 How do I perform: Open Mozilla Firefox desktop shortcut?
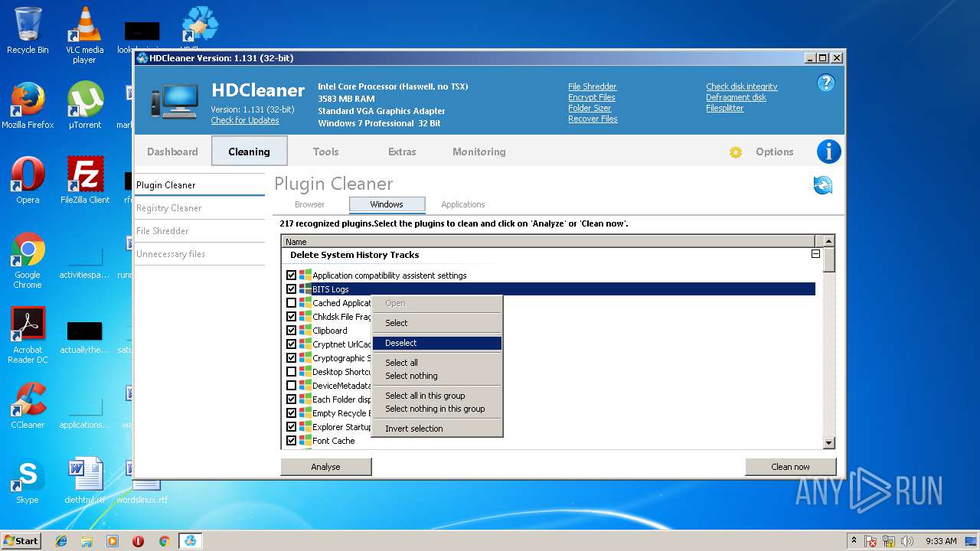pos(28,106)
